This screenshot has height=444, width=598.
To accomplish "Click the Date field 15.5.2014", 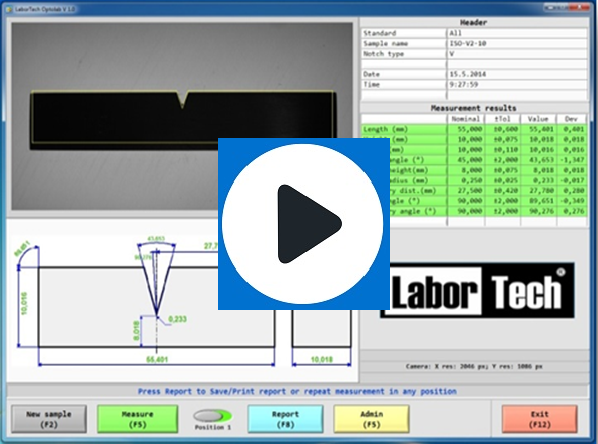I will (x=517, y=74).
